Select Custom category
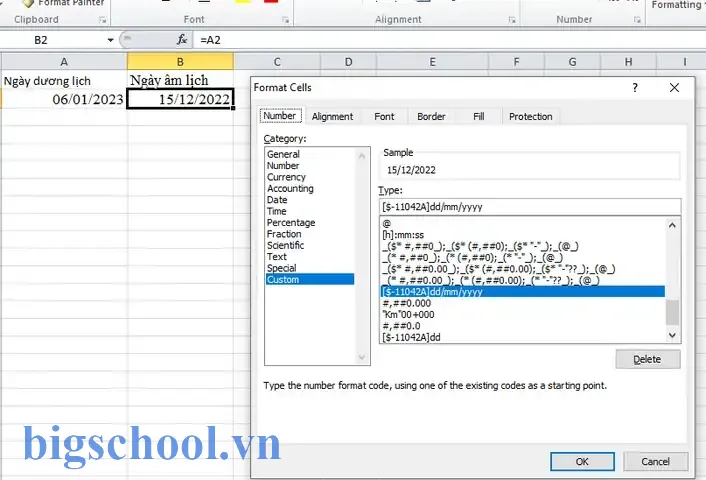 310,280
